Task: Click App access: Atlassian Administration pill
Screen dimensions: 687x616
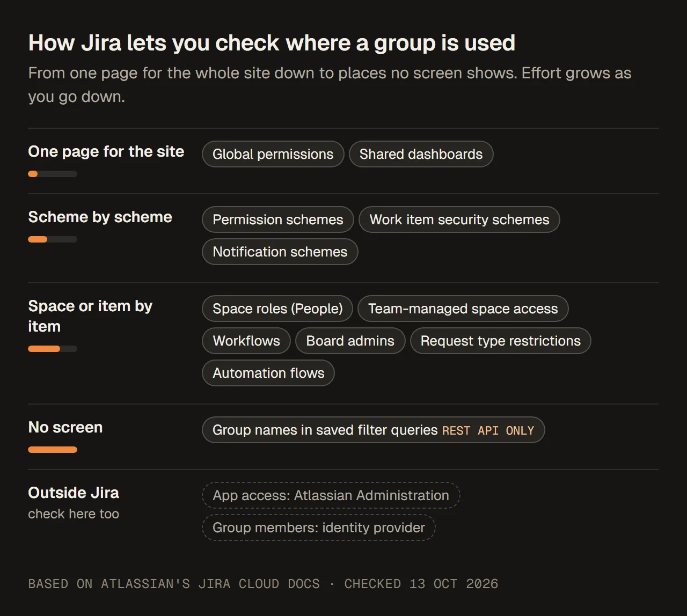Action: click(x=331, y=495)
